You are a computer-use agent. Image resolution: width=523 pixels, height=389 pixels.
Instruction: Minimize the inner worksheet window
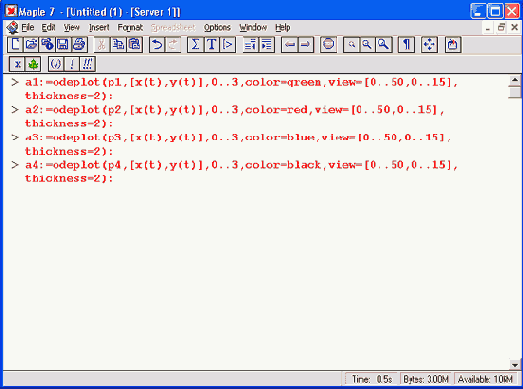click(x=488, y=28)
